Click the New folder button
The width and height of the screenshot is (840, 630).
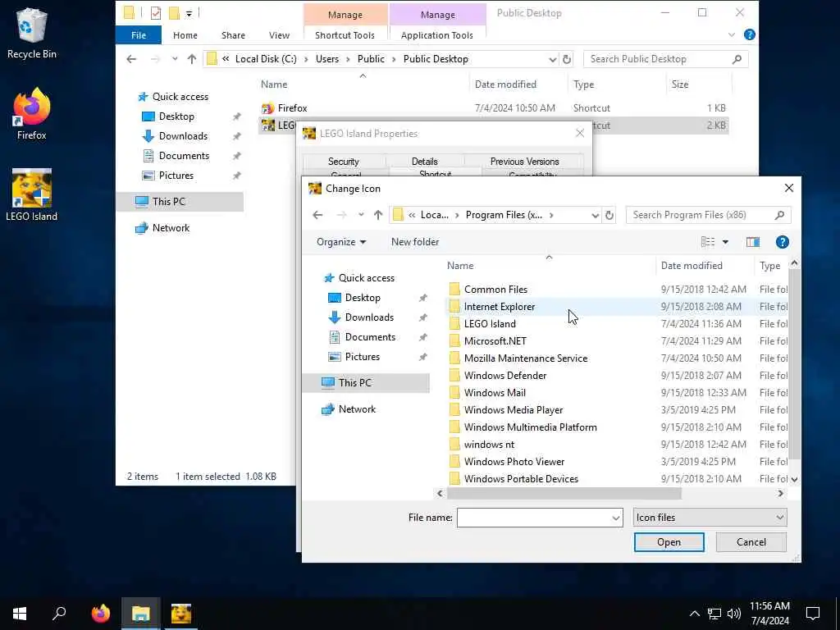415,242
